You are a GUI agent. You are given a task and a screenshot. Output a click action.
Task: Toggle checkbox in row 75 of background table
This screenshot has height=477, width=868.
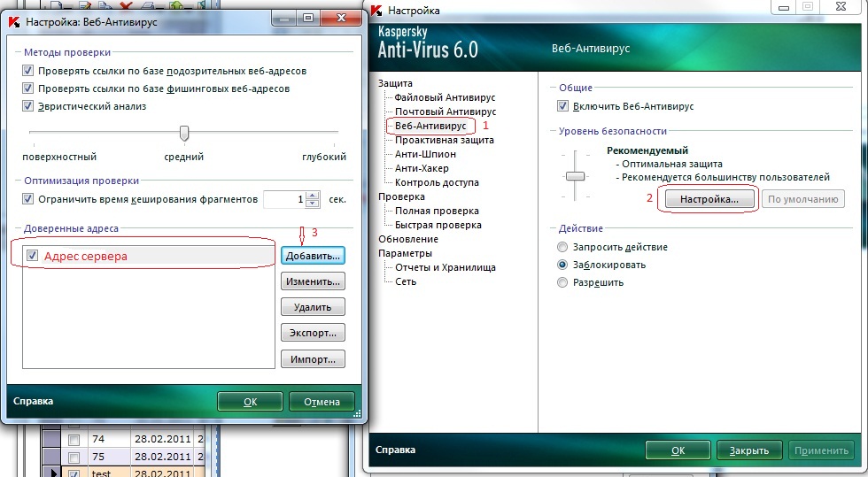tap(74, 458)
